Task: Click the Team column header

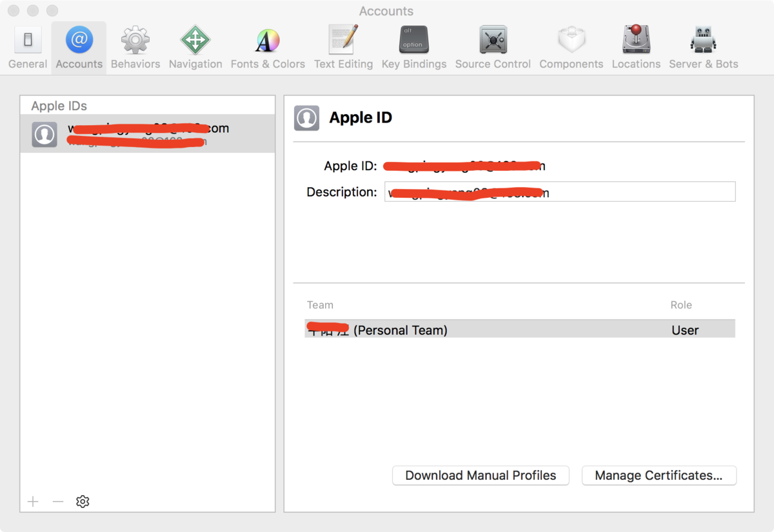Action: click(x=320, y=305)
